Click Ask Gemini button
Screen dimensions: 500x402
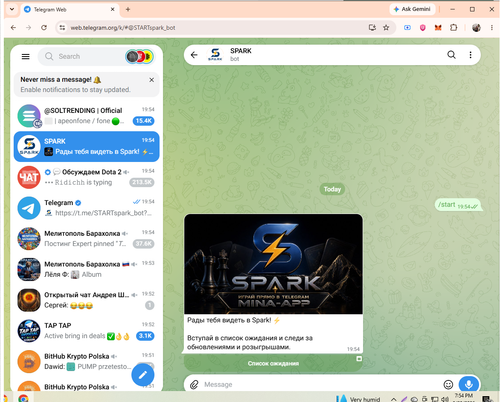[x=412, y=9]
